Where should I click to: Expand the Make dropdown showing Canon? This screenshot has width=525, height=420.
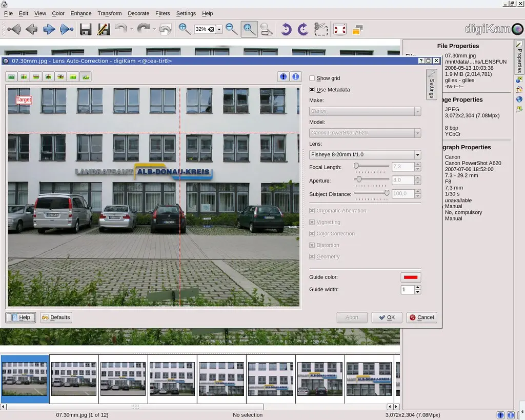(365, 111)
